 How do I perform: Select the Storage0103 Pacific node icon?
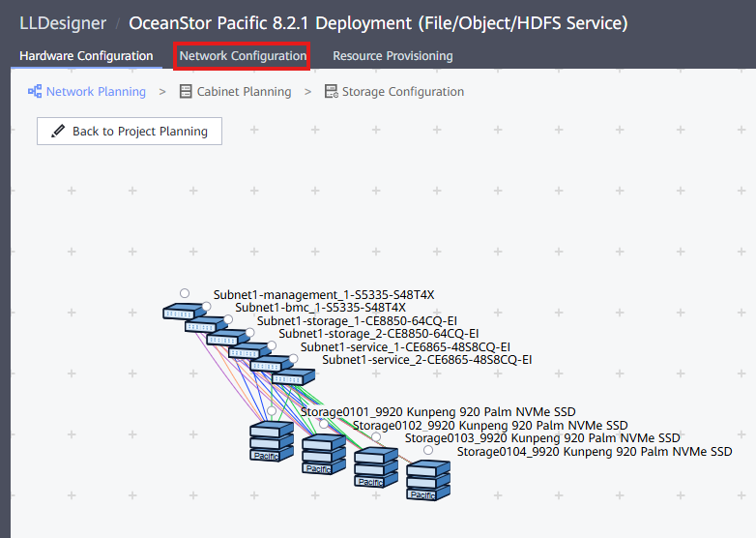coord(376,467)
